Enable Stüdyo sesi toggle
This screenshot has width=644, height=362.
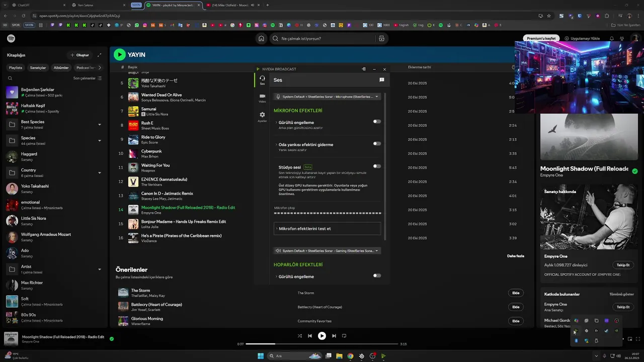click(377, 166)
